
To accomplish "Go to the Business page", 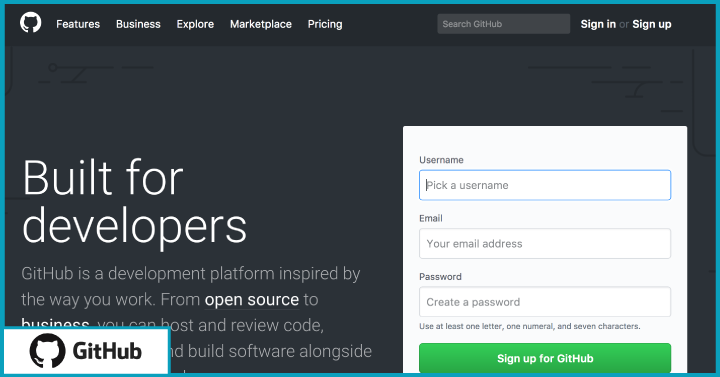I will (x=138, y=24).
